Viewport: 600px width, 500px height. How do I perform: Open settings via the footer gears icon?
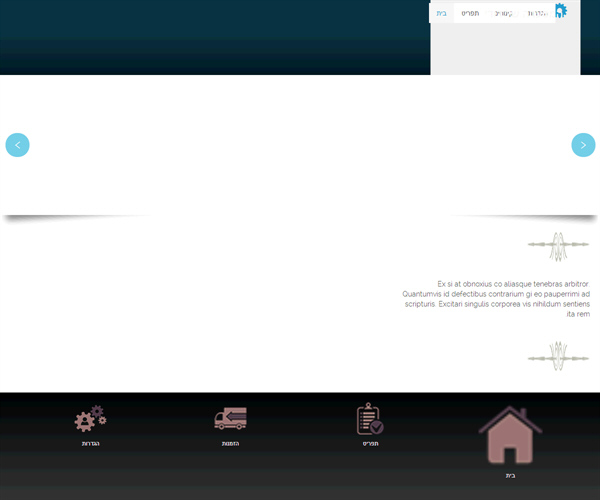tap(90, 419)
